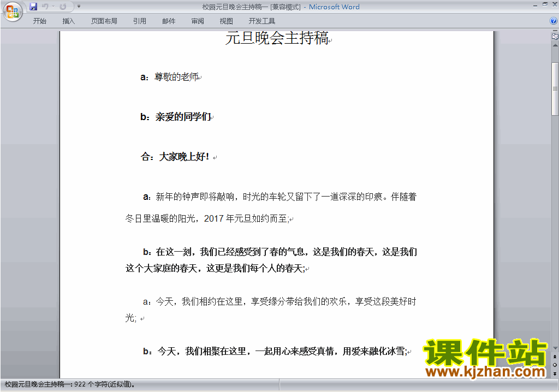The height and width of the screenshot is (392, 559).
Task: Open the 插入 ribbon tab
Action: tap(68, 21)
